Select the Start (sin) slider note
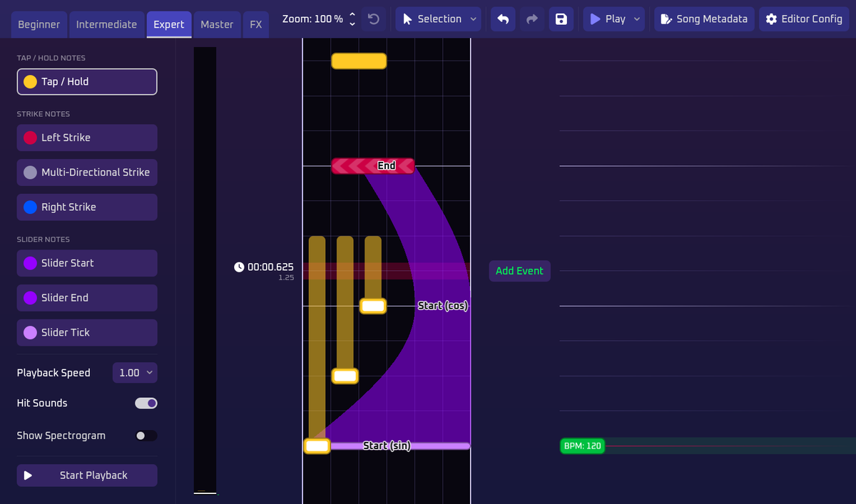The height and width of the screenshot is (504, 856). [399, 446]
